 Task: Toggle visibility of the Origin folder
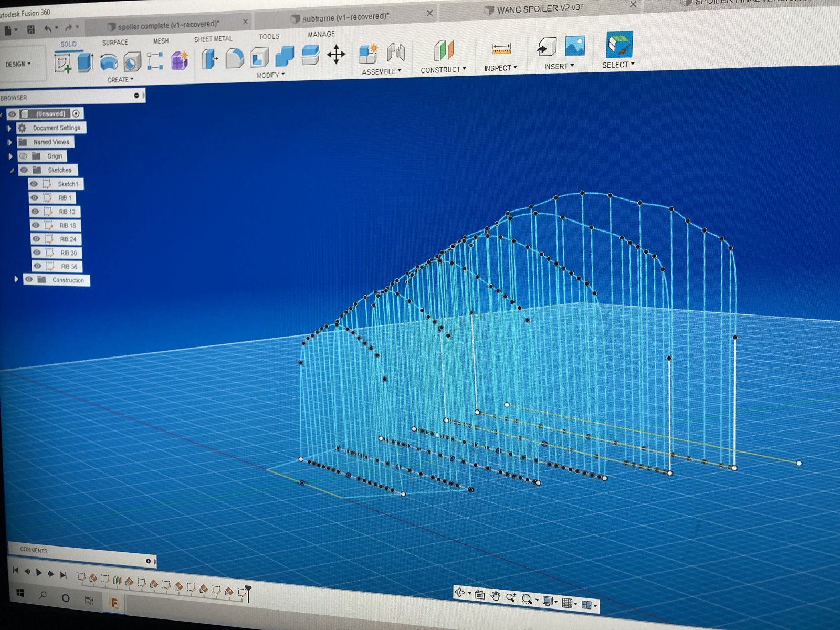pos(23,156)
